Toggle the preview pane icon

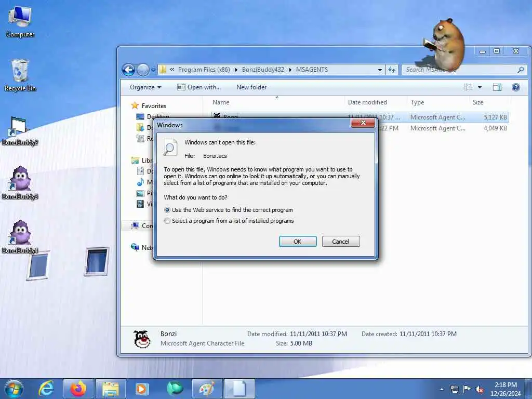coord(497,87)
